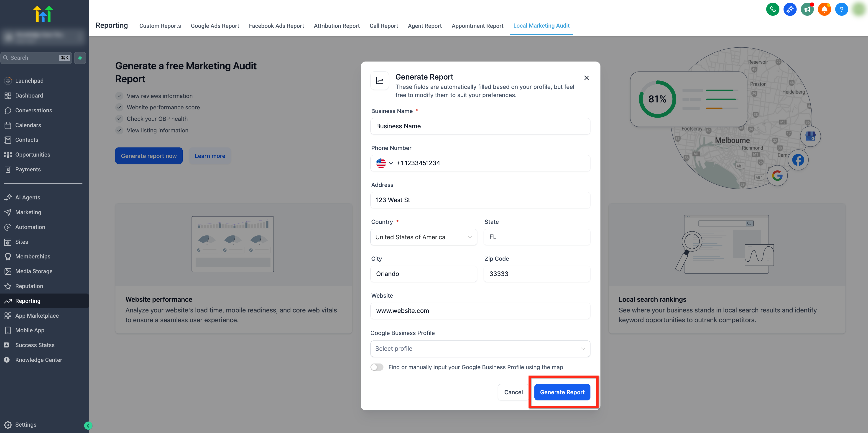Close the Generate Report dialog
Screen dimensions: 868x433
[x=586, y=78]
